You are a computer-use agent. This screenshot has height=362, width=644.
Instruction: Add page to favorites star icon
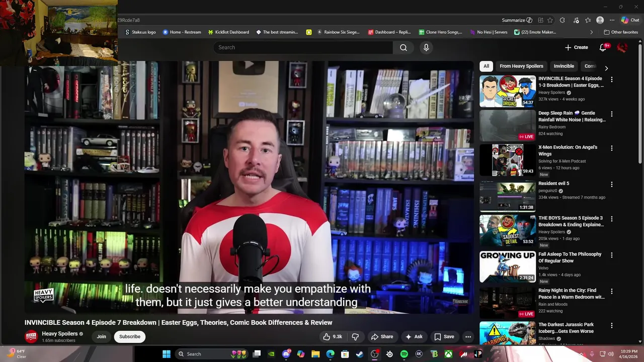pyautogui.click(x=550, y=20)
